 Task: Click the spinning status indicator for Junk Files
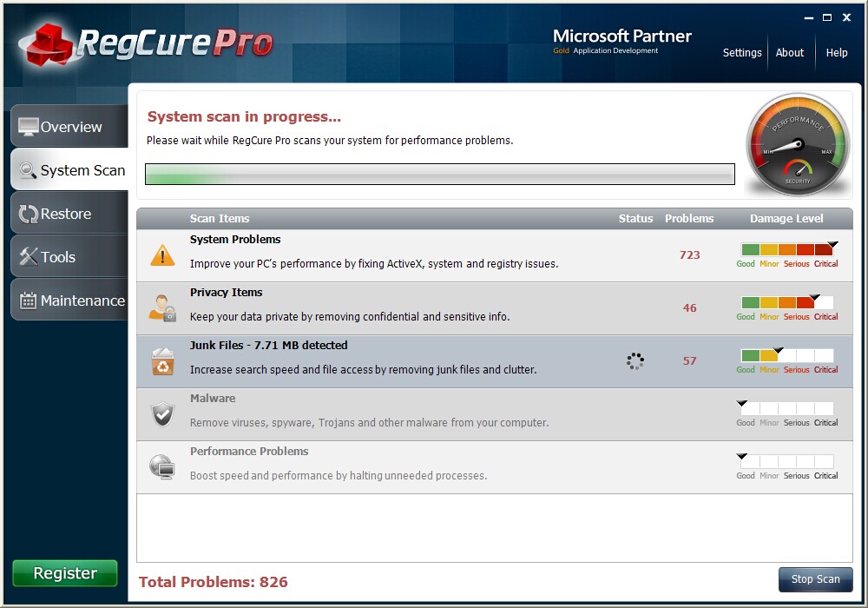[x=635, y=361]
